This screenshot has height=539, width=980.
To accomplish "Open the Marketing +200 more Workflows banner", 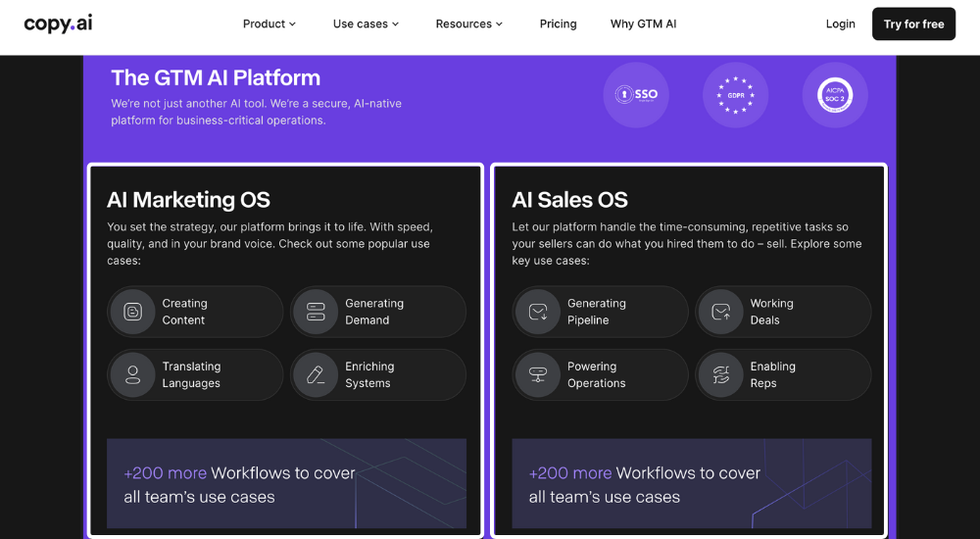I will [286, 483].
